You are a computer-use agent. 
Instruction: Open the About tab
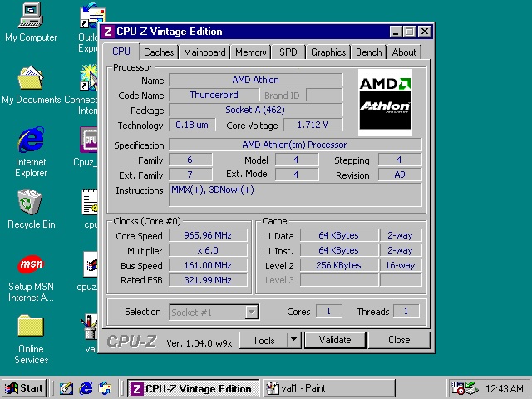coord(404,52)
